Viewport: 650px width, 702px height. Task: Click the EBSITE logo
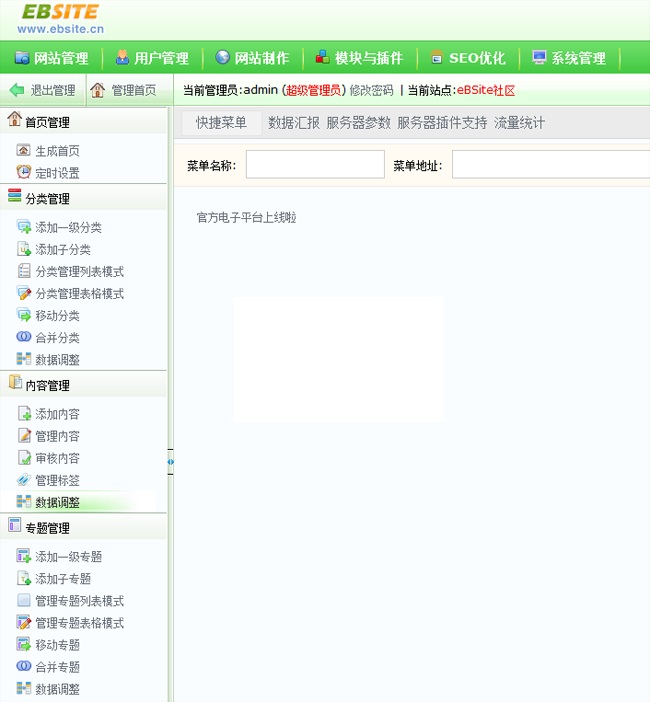(x=60, y=12)
